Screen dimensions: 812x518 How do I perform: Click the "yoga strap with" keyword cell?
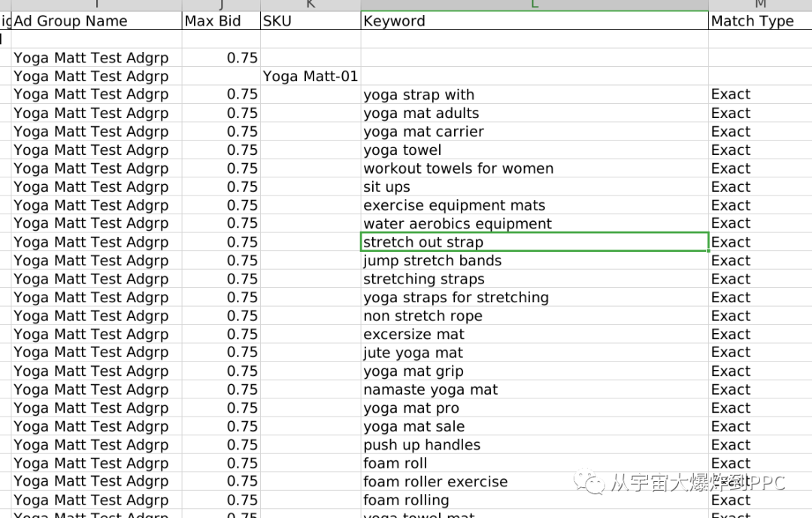[x=534, y=95]
